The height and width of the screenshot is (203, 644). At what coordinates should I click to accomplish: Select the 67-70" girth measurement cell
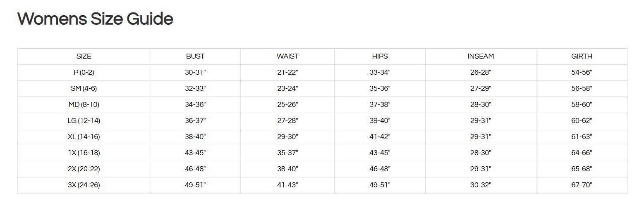(x=582, y=185)
